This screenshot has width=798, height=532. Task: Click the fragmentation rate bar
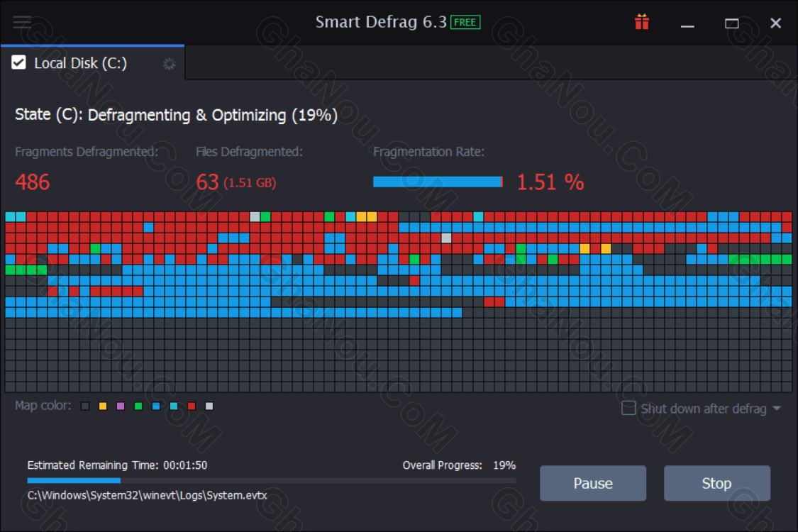pos(438,182)
